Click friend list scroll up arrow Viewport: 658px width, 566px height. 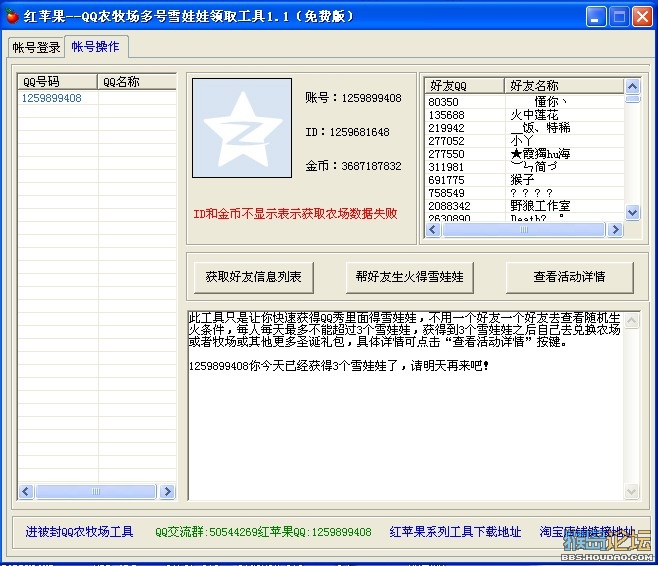632,86
